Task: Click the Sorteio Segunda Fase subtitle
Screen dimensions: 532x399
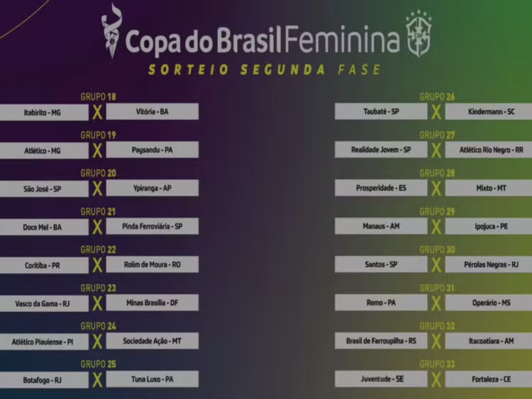Action: [x=264, y=70]
